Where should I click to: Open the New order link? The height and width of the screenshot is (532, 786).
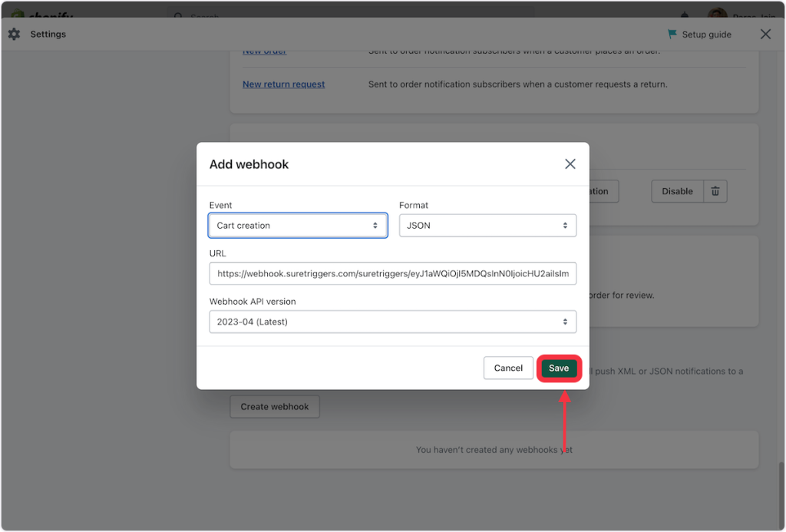tap(264, 51)
